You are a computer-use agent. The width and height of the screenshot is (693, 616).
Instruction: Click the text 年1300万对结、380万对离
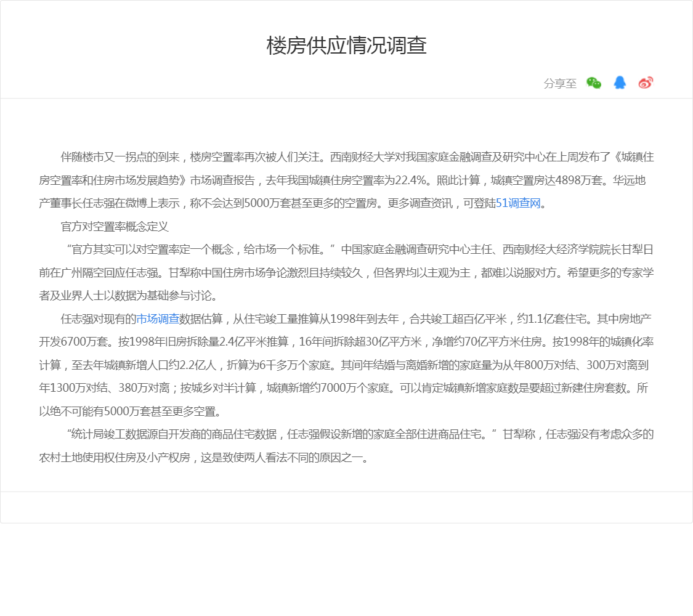coord(104,388)
